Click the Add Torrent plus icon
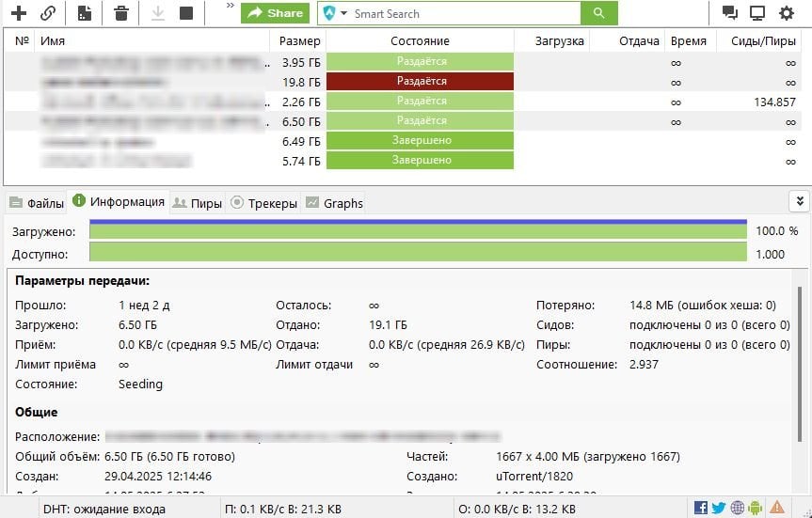The height and width of the screenshot is (518, 812). point(19,13)
